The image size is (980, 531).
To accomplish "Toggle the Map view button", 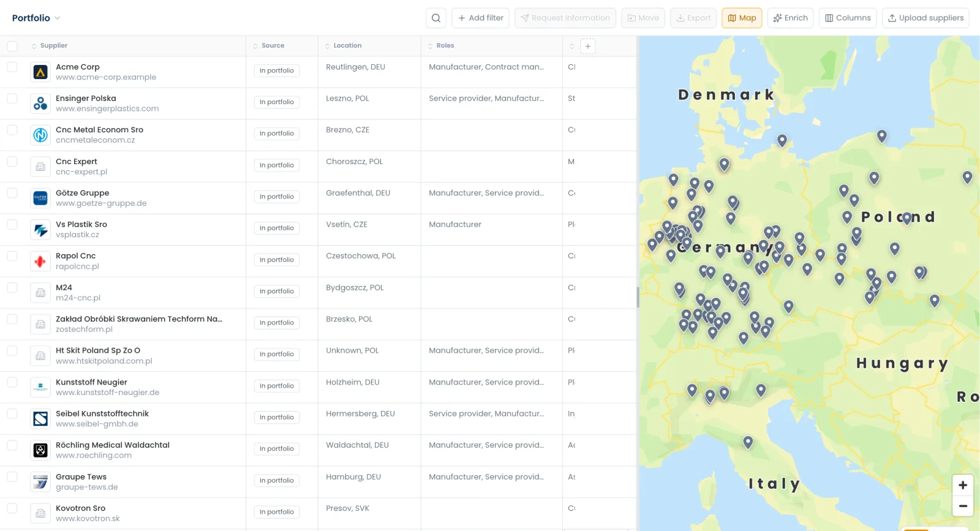I will click(x=742, y=18).
